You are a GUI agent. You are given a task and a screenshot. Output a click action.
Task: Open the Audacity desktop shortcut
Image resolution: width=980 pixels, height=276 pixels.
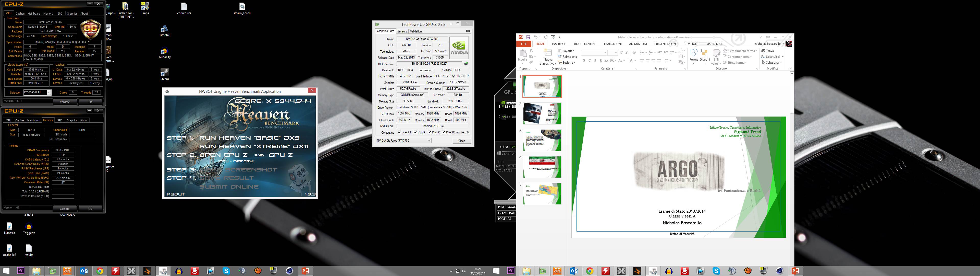[x=164, y=53]
